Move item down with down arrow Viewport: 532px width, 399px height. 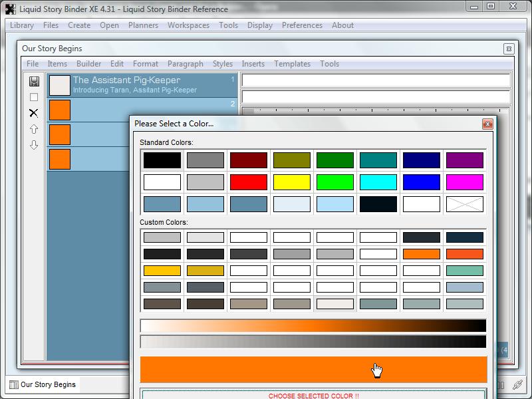(x=34, y=145)
